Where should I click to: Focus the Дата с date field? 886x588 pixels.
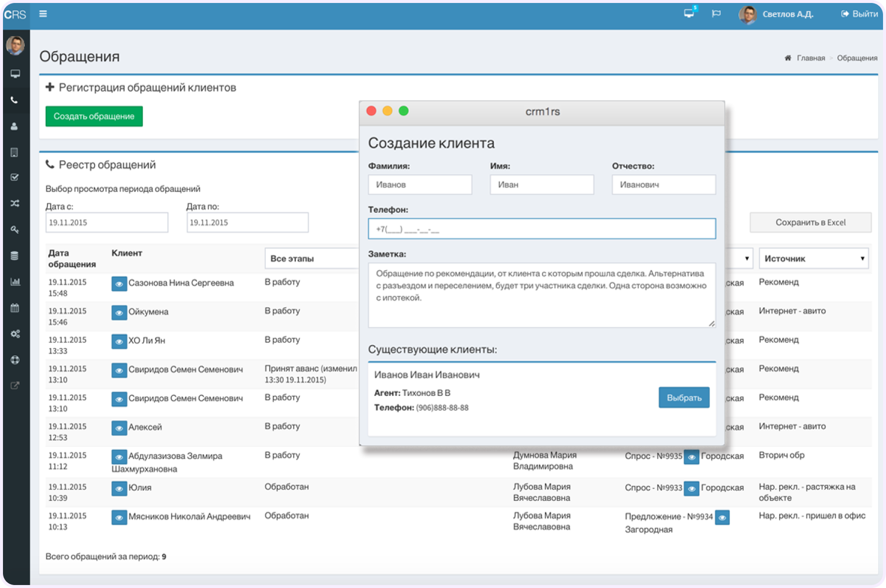(x=107, y=223)
